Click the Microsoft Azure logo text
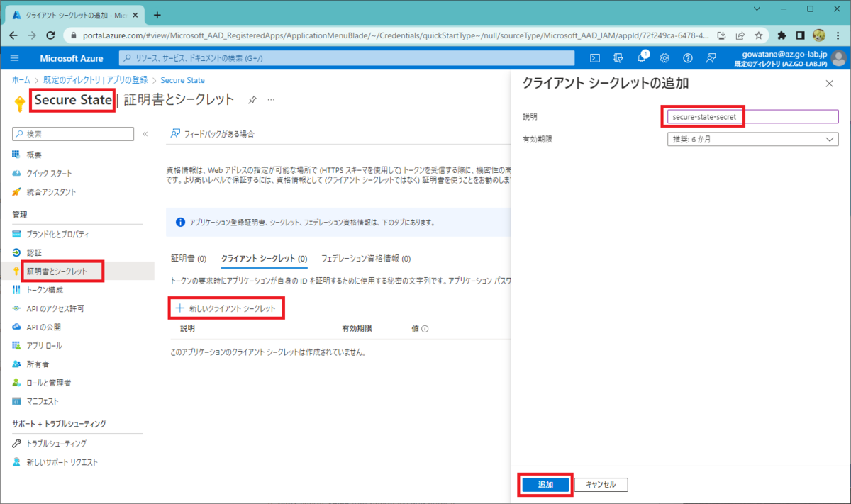The height and width of the screenshot is (504, 851). pyautogui.click(x=72, y=58)
